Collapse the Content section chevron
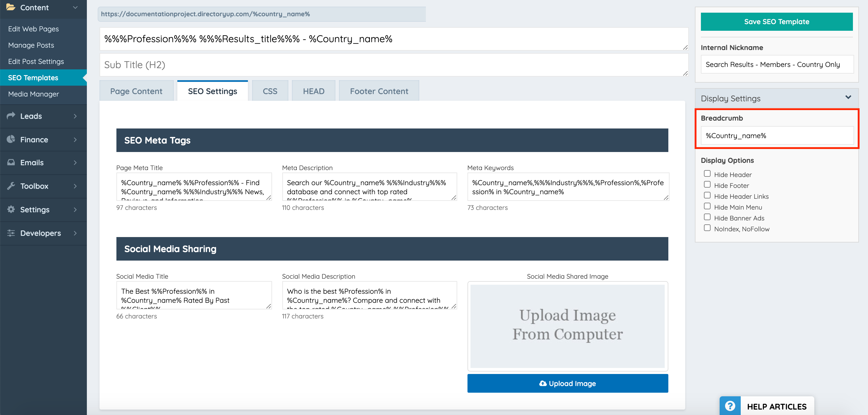Viewport: 868px width, 415px height. click(x=75, y=8)
